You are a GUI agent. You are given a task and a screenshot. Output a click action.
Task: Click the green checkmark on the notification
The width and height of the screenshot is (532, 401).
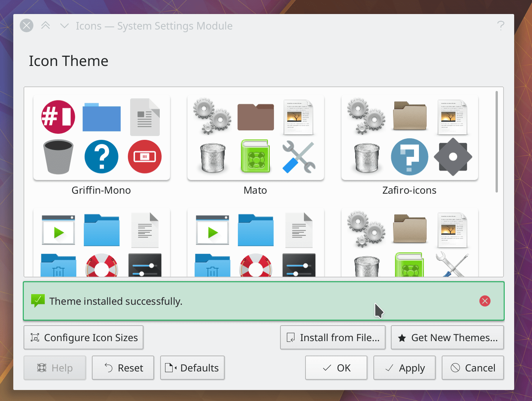point(38,300)
